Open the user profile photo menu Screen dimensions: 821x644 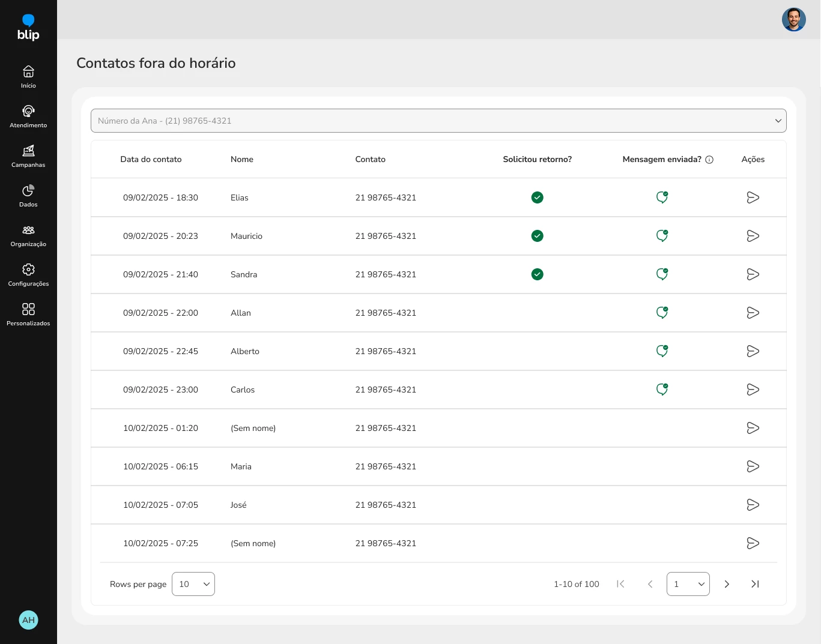click(793, 20)
